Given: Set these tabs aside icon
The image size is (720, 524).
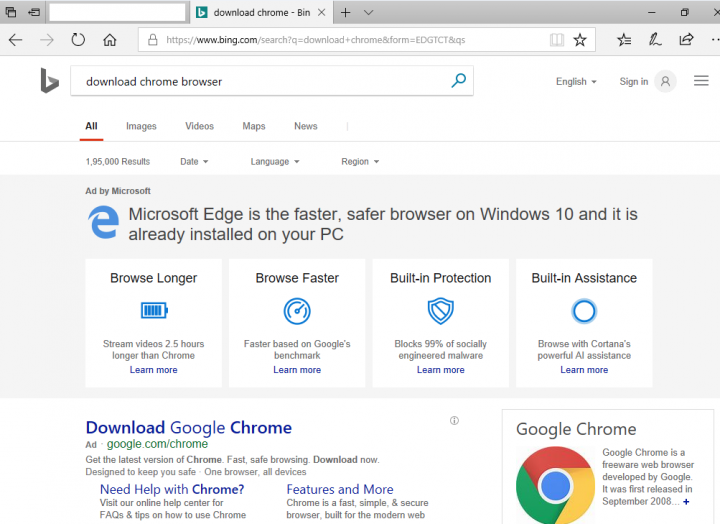Looking at the screenshot, I should point(34,12).
